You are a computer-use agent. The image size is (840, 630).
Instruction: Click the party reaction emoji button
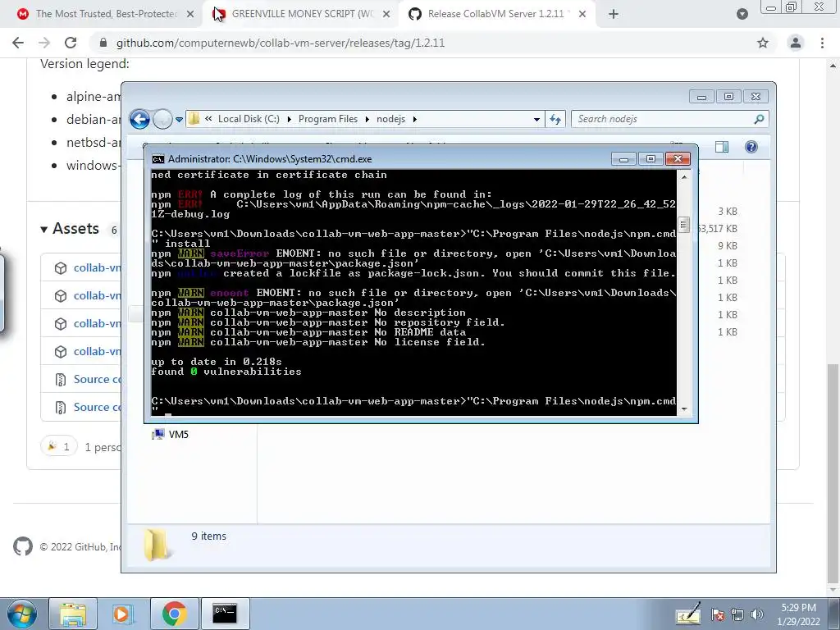click(x=58, y=446)
